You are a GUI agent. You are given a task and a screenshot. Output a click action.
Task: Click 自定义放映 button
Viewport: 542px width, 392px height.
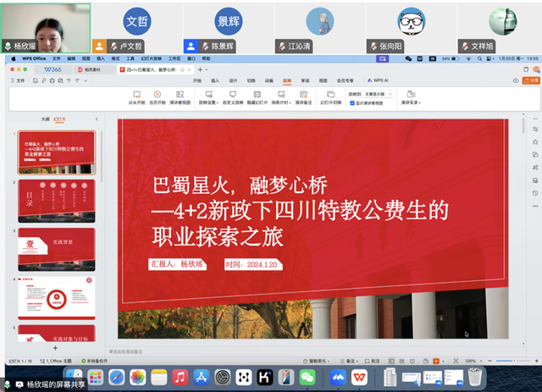(x=230, y=95)
